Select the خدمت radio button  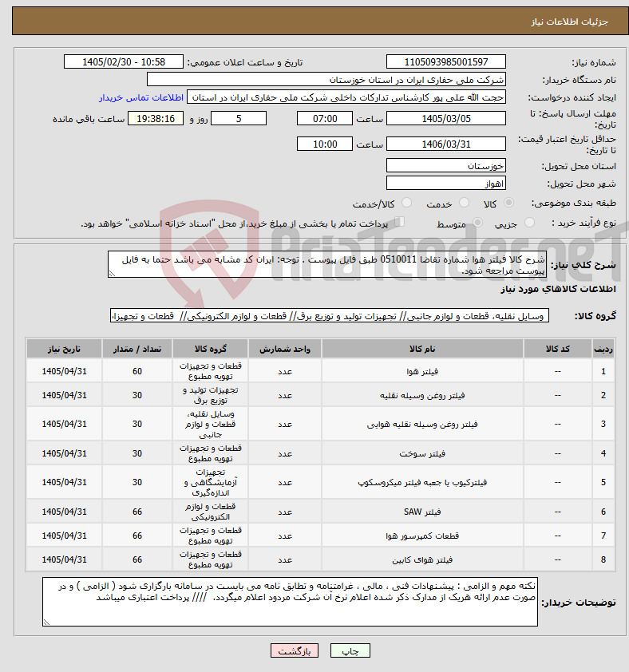point(464,203)
